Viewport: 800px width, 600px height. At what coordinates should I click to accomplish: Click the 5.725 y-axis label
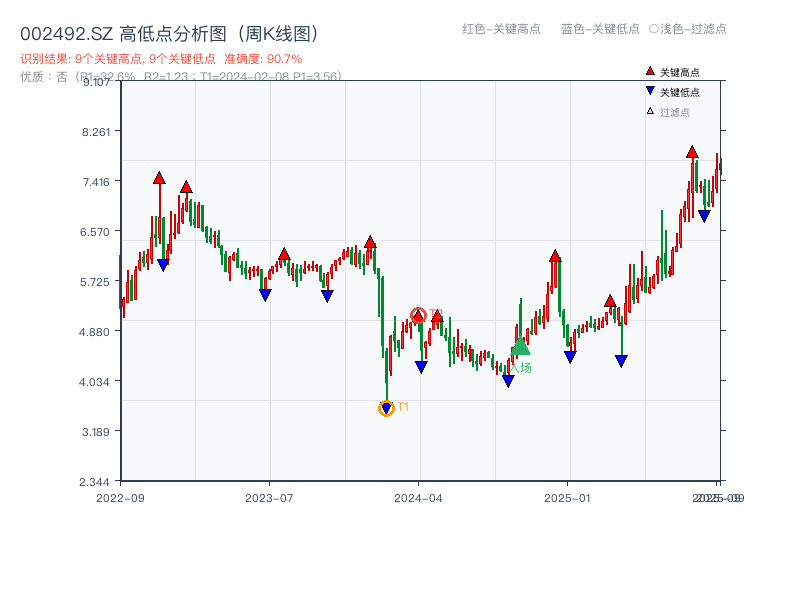94,282
